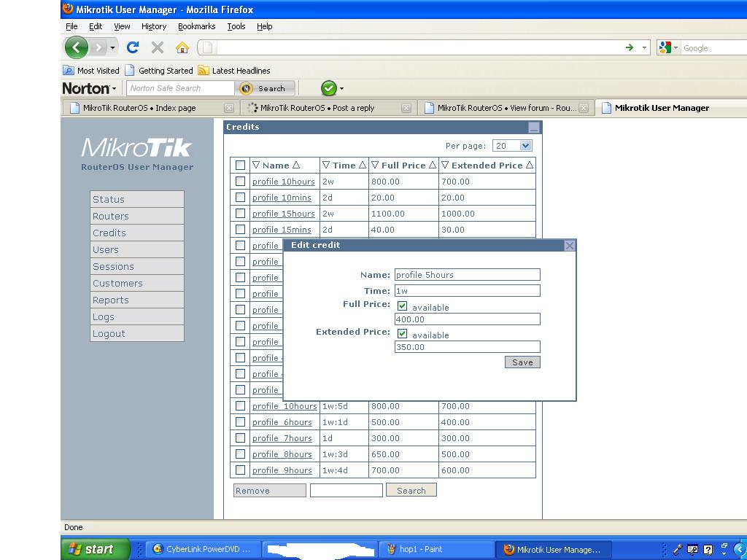The image size is (747, 560).
Task: Open the Latest Headlines feed icon
Action: [x=204, y=71]
